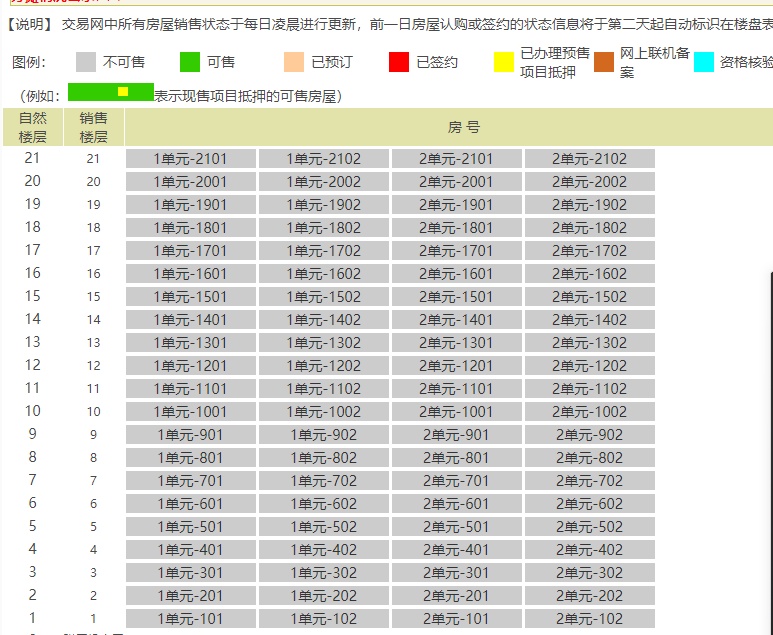Click the orange 网上联机备案 legend swatch
The height and width of the screenshot is (635, 773).
coord(604,62)
